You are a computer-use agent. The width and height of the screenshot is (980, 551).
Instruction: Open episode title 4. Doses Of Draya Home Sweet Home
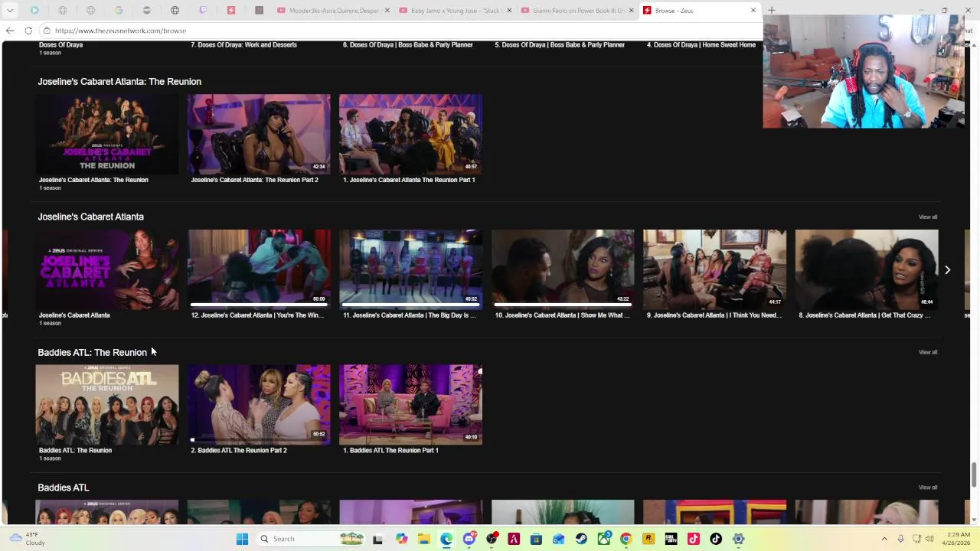point(701,45)
